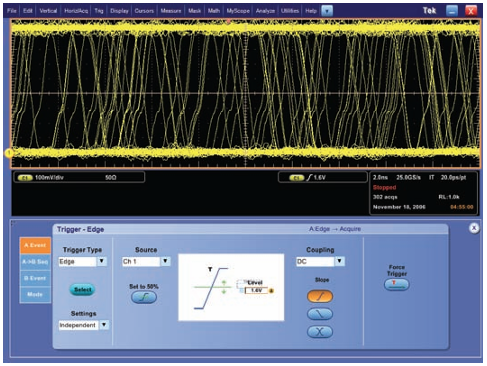Click the trigger Level 1.6V input field
Screen dimensions: 487x366
click(256, 290)
